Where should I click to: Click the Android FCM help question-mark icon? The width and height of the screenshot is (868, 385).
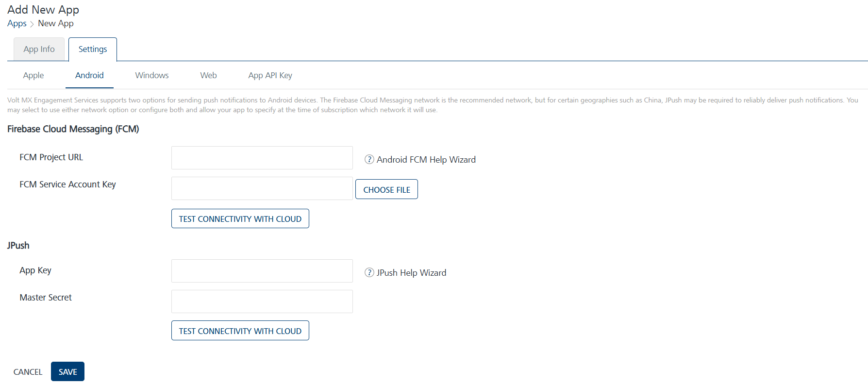click(x=369, y=159)
